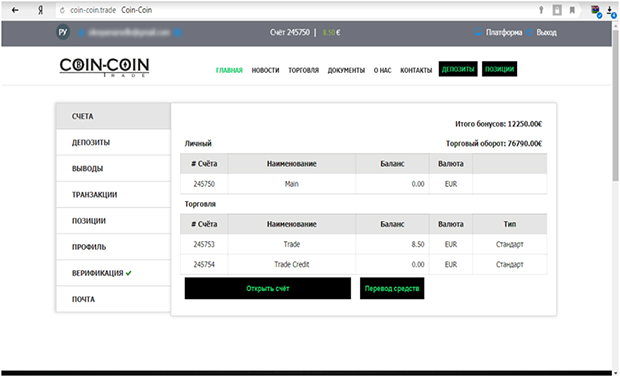Click Перевод средств button
The width and height of the screenshot is (620, 377).
[392, 288]
